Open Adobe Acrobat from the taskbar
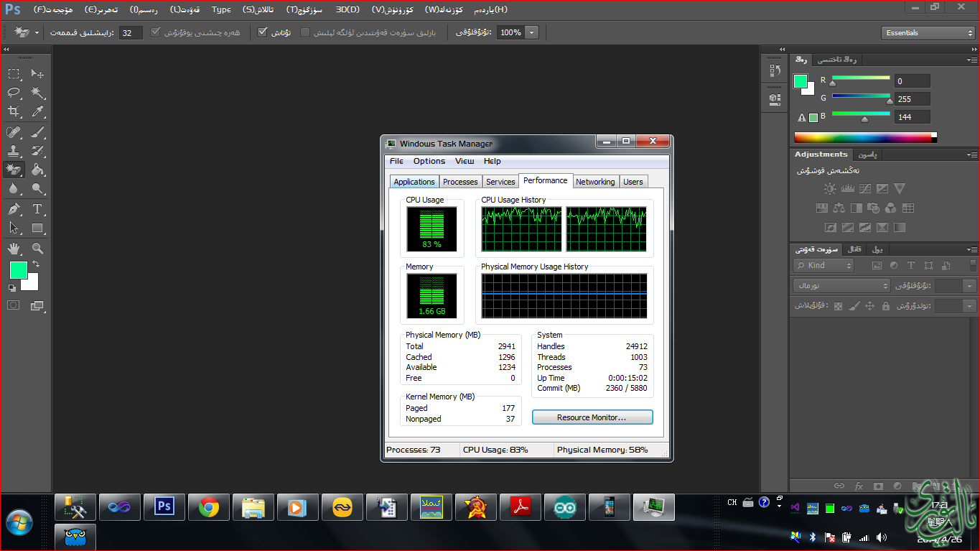The height and width of the screenshot is (551, 980). click(x=521, y=508)
